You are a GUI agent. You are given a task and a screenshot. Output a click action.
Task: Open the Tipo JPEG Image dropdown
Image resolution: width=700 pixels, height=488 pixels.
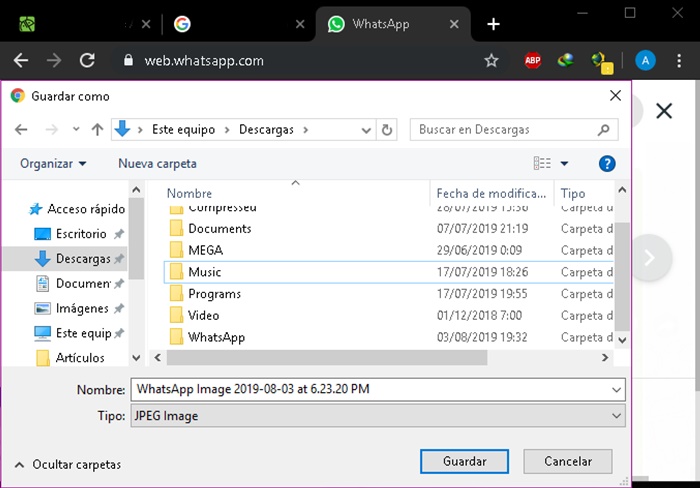click(378, 416)
